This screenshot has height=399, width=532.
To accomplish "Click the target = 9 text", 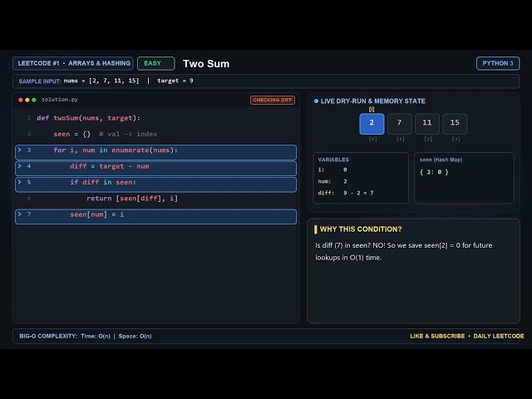I will [x=175, y=81].
